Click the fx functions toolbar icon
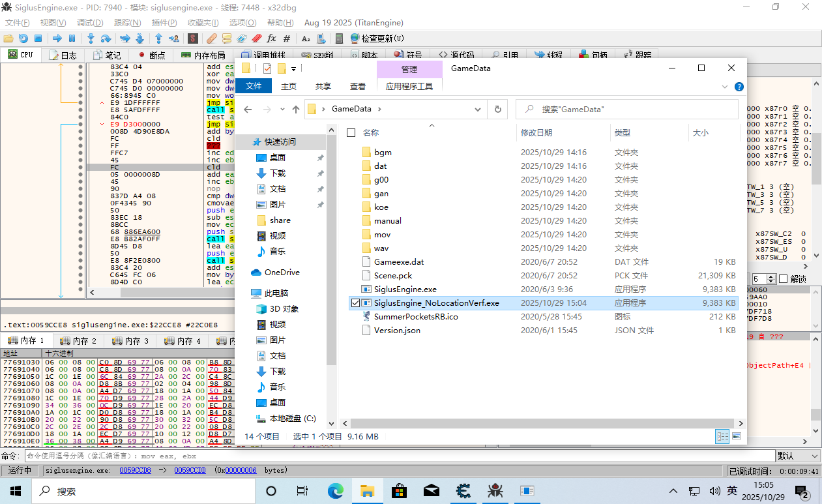 [271, 38]
